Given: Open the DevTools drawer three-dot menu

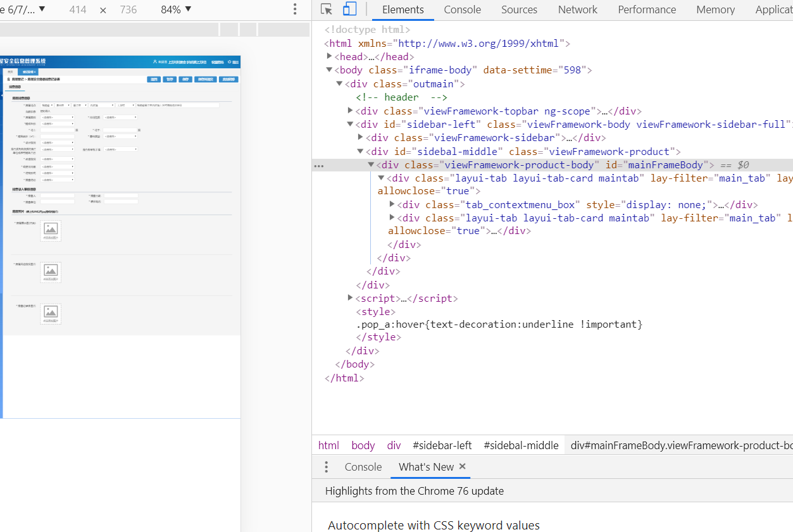Looking at the screenshot, I should click(x=327, y=467).
